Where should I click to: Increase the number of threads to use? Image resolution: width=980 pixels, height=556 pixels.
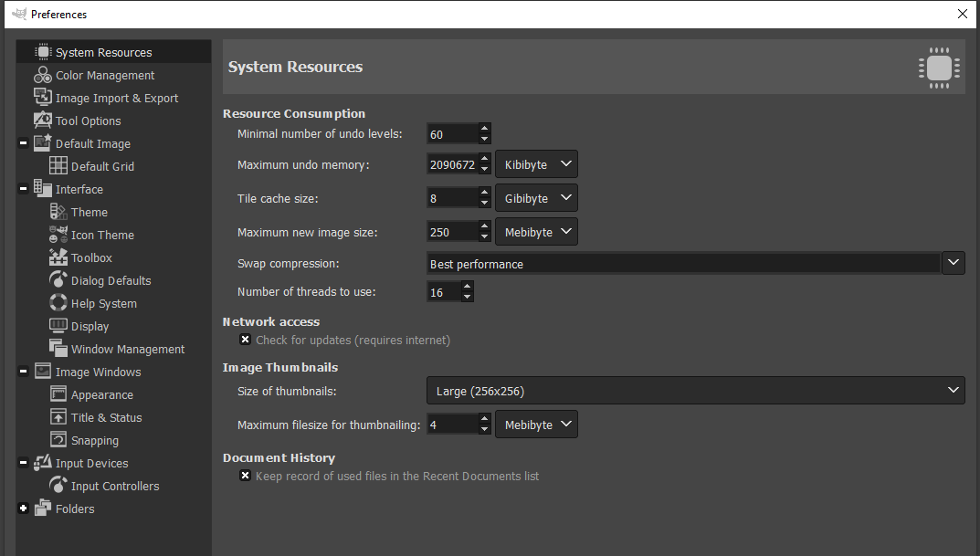tap(468, 287)
